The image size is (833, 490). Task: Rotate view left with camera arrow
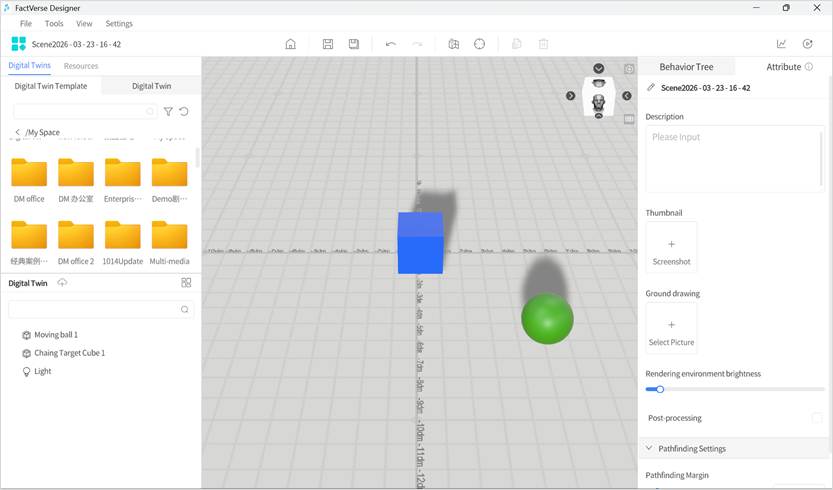(x=571, y=96)
